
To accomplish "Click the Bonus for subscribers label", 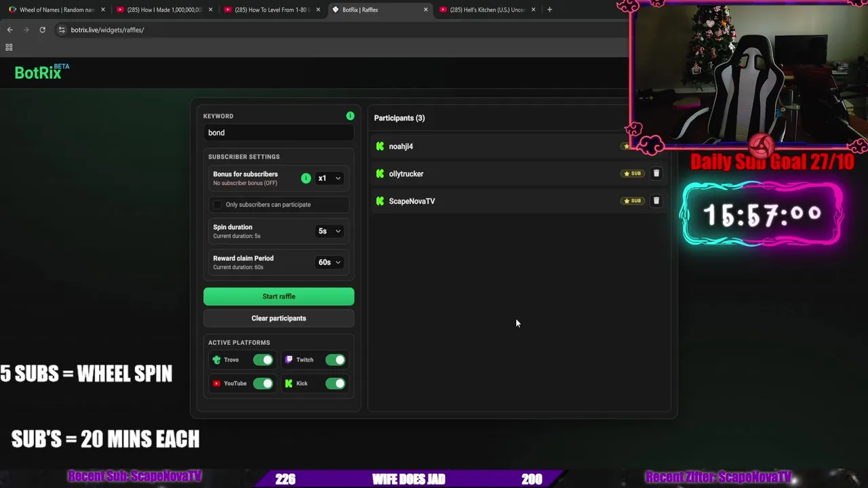I will [245, 174].
